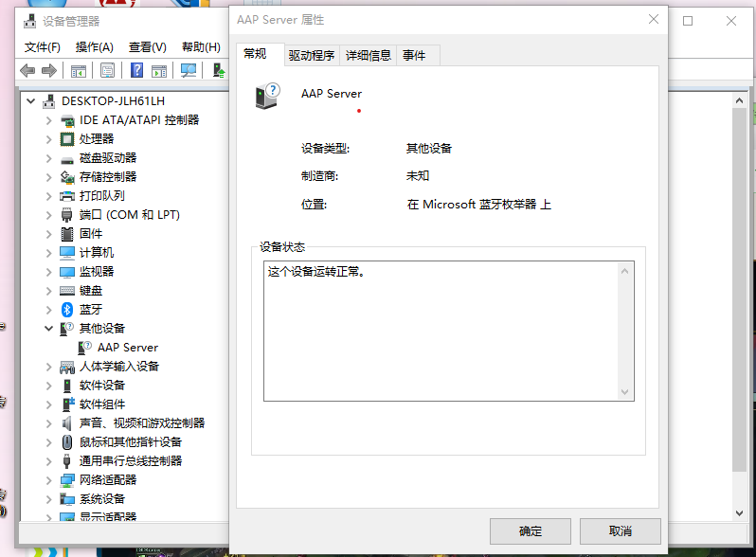Image resolution: width=756 pixels, height=557 pixels.
Task: Click the Properties toolbar icon
Action: (x=107, y=70)
